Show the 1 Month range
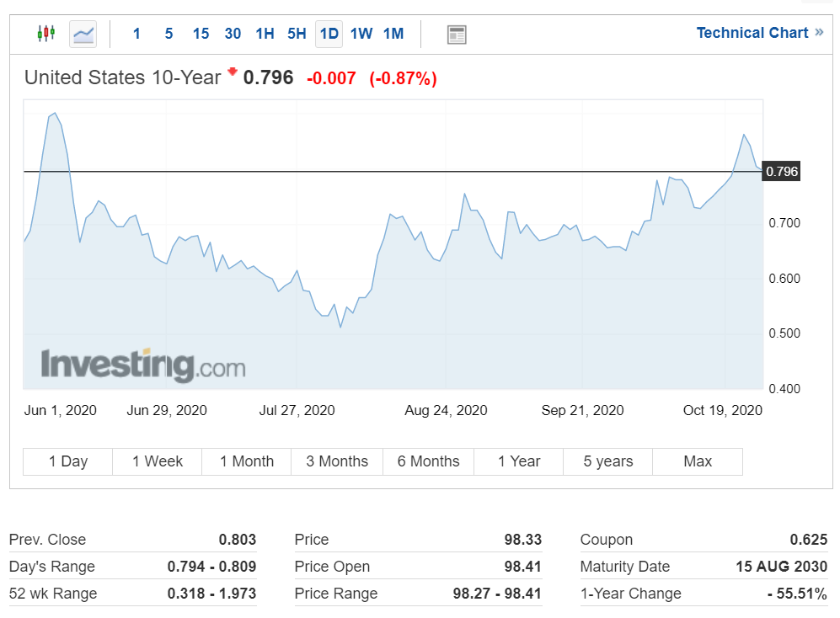This screenshot has height=618, width=840. (x=246, y=461)
